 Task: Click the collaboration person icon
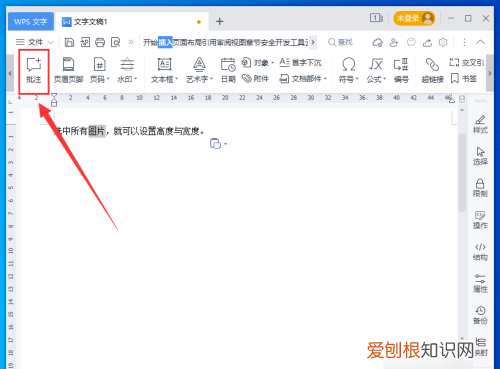[x=394, y=42]
